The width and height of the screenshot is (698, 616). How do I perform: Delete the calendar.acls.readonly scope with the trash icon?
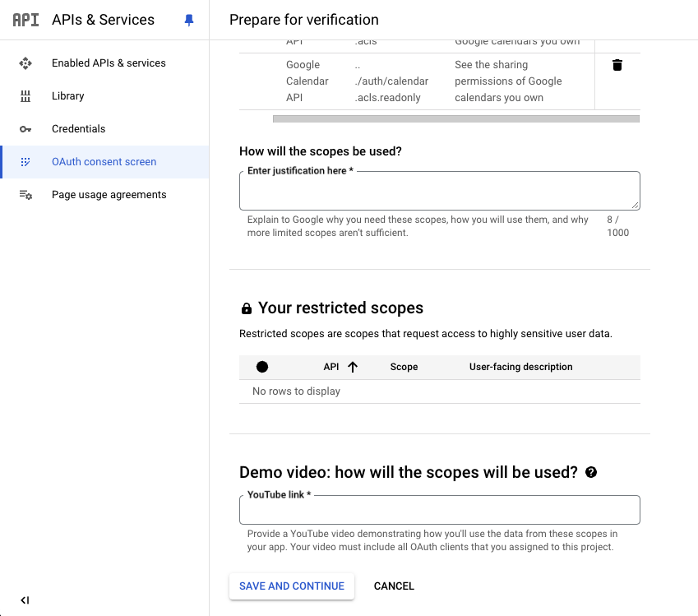pyautogui.click(x=617, y=65)
